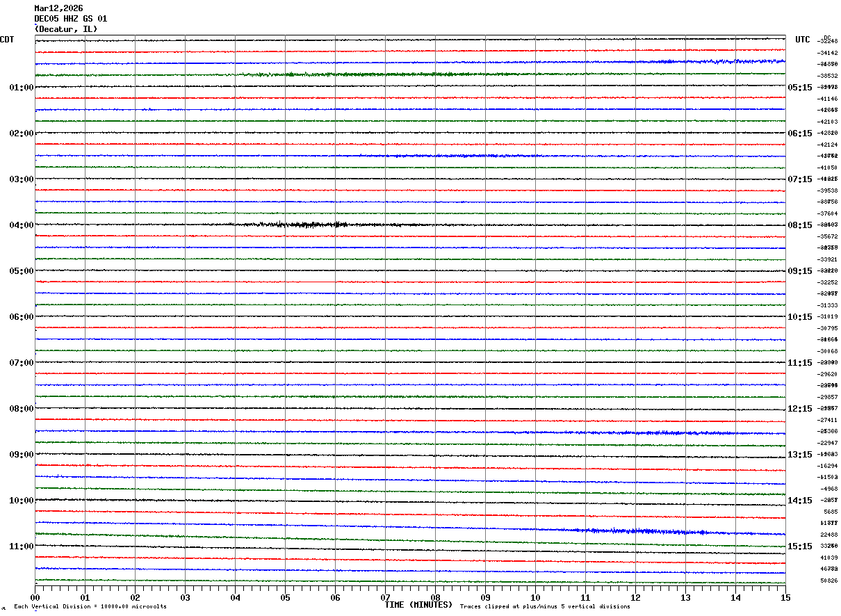This screenshot has width=841, height=616.
Task: Select the 10:00 CDT hour label
Action: [22, 501]
